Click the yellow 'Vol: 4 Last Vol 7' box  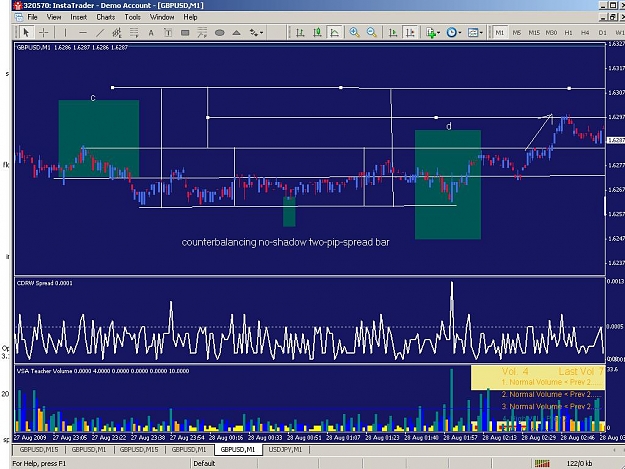point(538,377)
